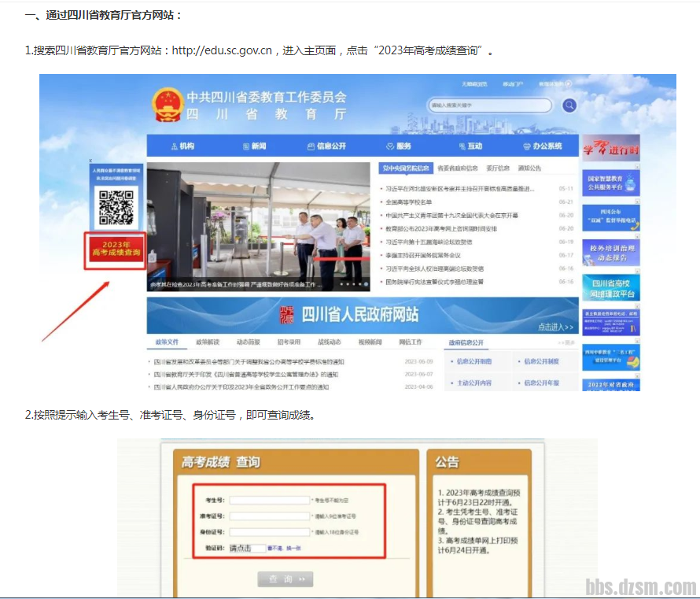
Task: Click the site search input box
Action: [489, 105]
